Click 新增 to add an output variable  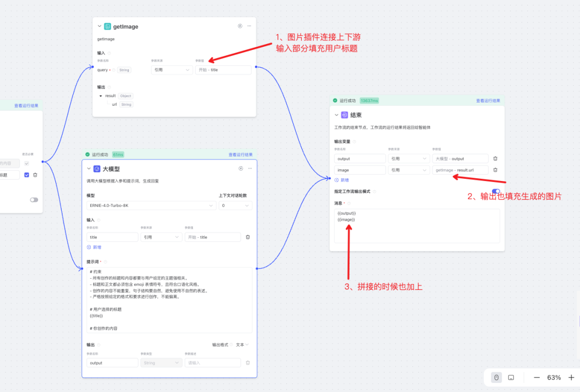coord(344,180)
